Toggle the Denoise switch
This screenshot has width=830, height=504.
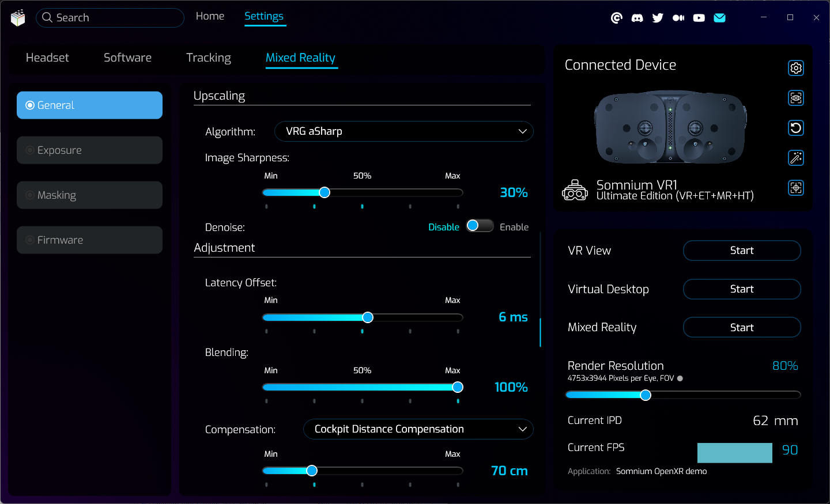[x=480, y=226]
